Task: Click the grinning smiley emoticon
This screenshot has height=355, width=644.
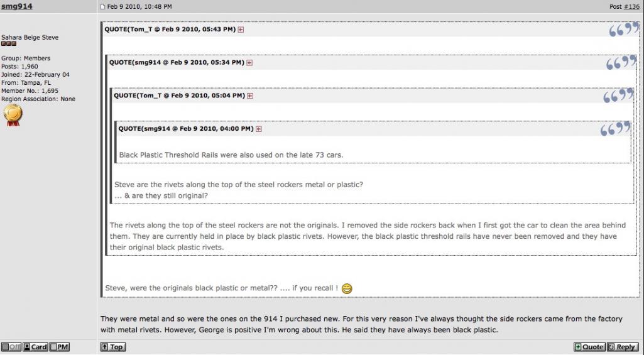Action: [x=347, y=289]
